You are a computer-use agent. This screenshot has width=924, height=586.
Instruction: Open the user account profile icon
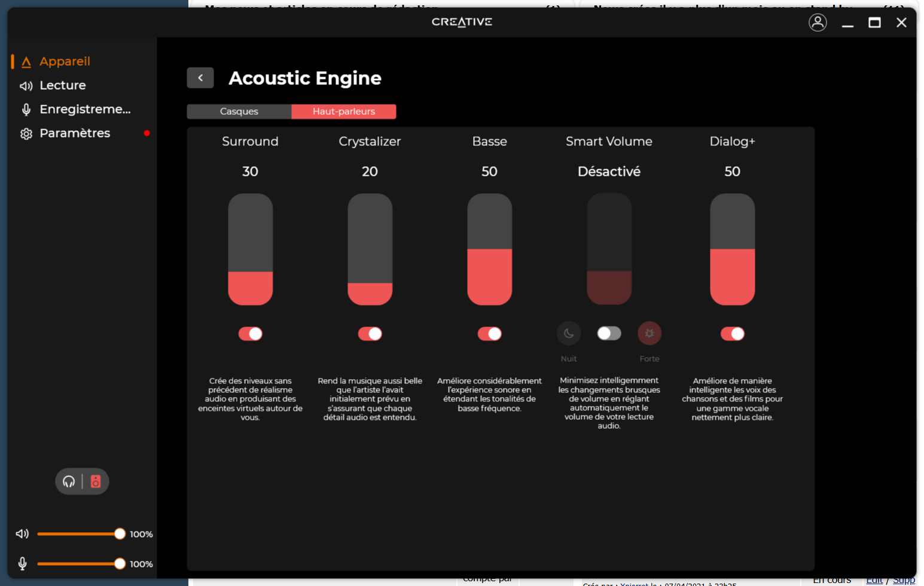pos(818,23)
